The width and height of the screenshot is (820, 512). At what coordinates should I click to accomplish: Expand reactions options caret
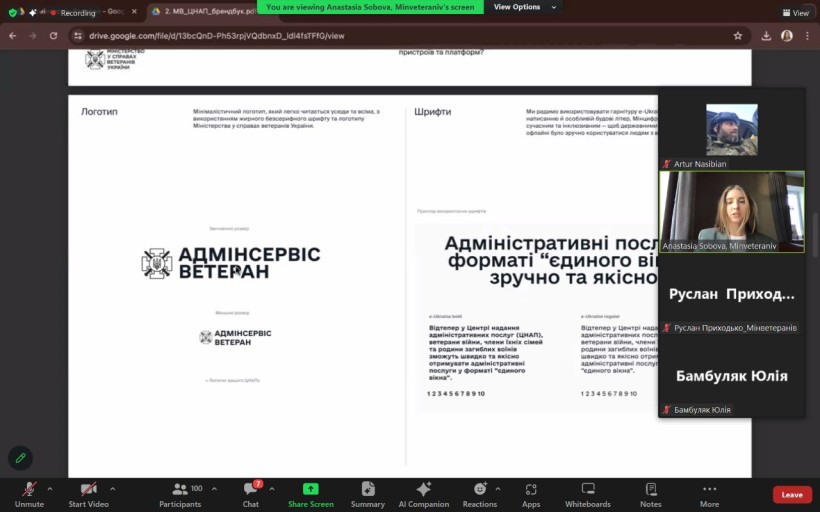click(x=497, y=489)
